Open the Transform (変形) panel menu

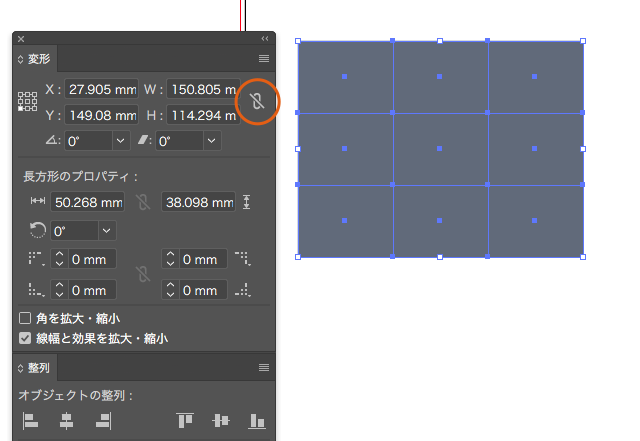(264, 58)
